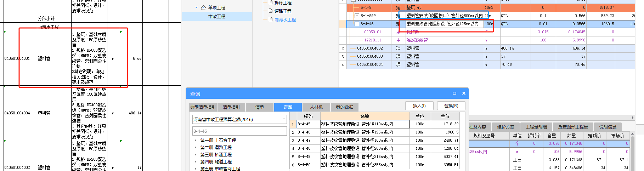Viewport: 644px width, 171px height.
Task: Click 损耗率 column header
Action: point(534,136)
